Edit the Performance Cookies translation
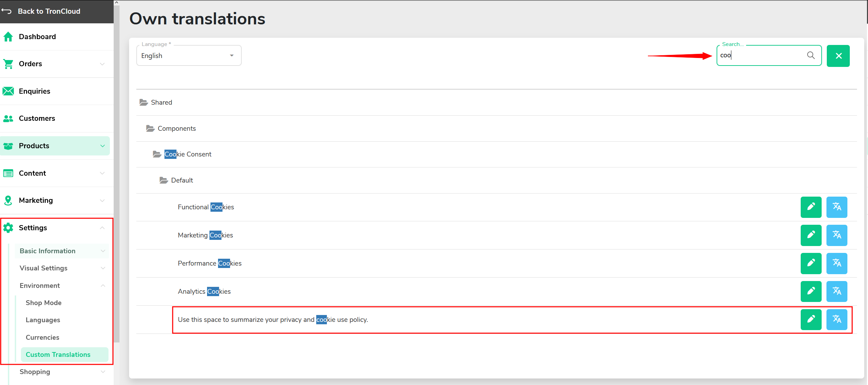This screenshot has width=868, height=385. [x=811, y=263]
